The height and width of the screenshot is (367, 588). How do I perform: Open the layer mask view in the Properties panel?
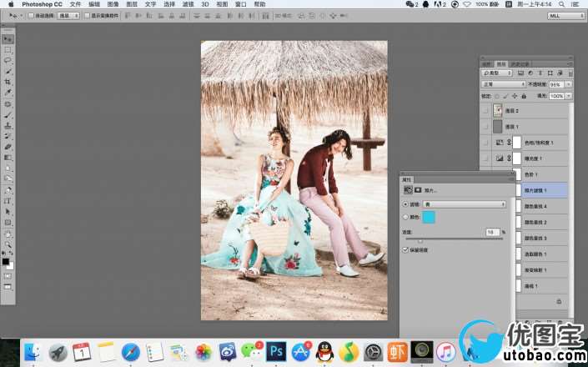click(418, 190)
